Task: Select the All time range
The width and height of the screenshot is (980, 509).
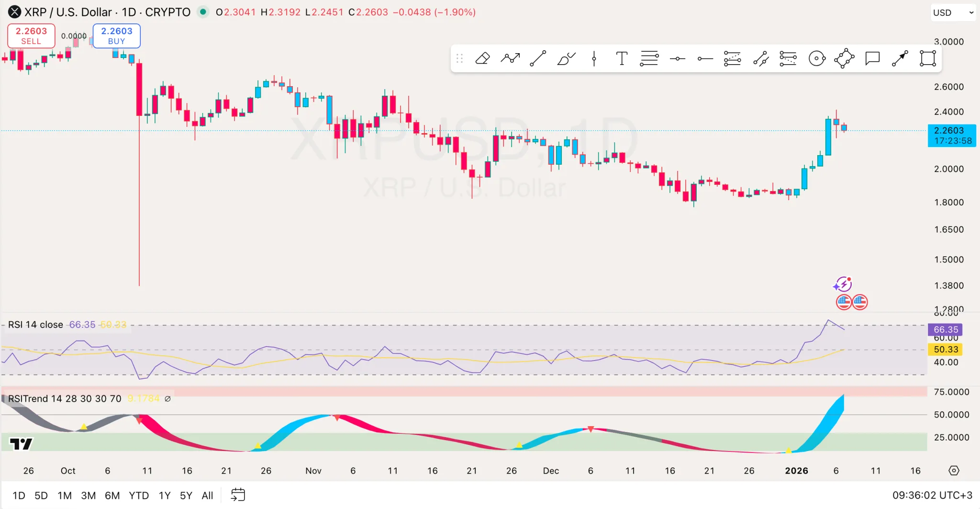Action: 207,495
